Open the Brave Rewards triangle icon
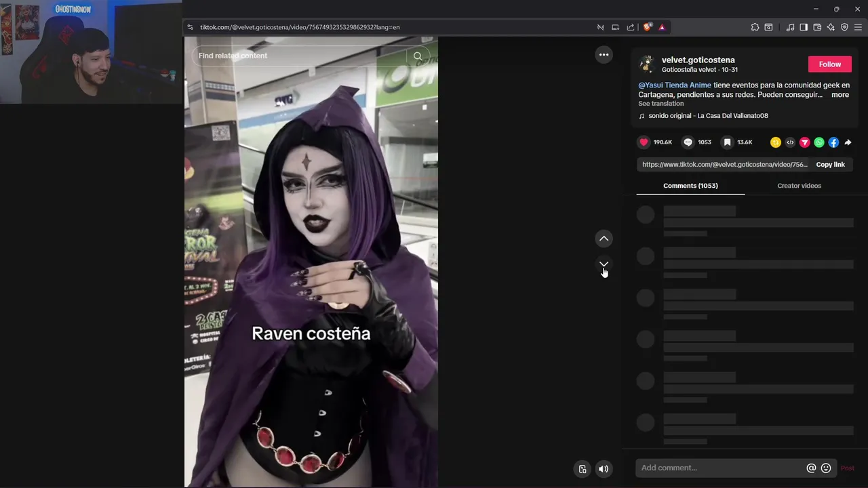Screen dimensions: 868x488 click(662, 27)
